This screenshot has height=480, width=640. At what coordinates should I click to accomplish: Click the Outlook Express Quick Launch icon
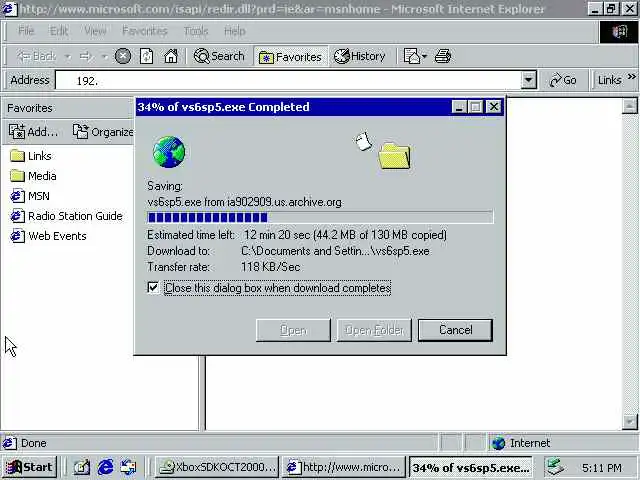(128, 467)
